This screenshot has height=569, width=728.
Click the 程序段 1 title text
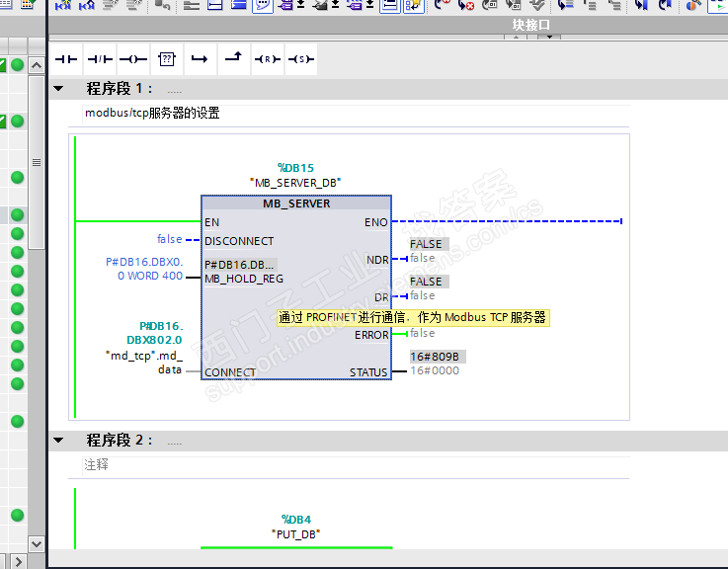coord(119,88)
